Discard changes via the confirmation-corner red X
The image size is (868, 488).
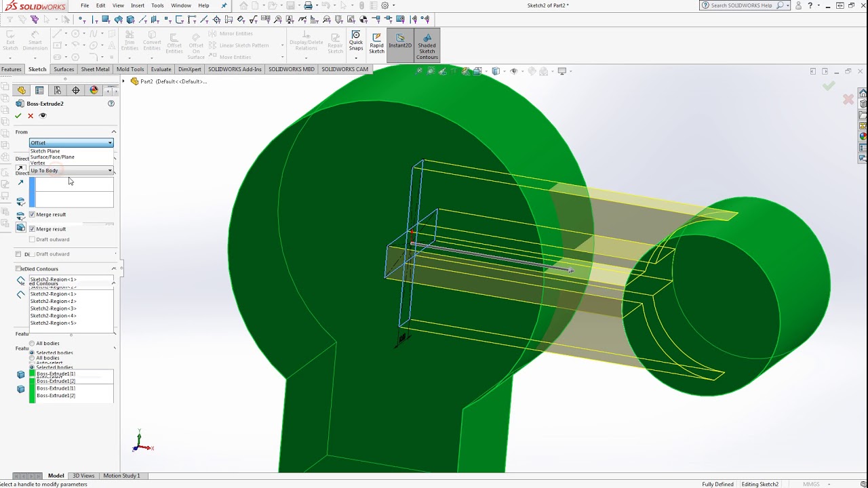(848, 100)
